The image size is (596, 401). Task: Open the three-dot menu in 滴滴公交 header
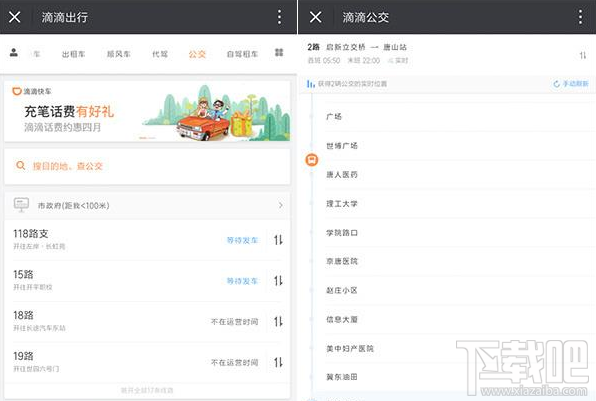[x=580, y=17]
